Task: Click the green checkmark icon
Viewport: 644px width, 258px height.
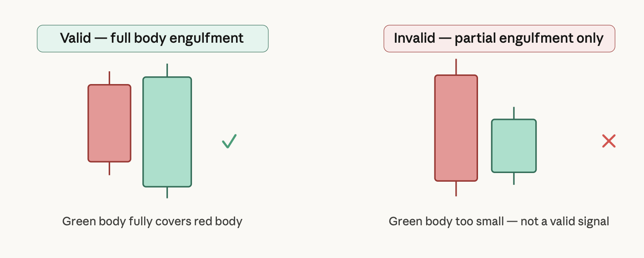Action: [229, 141]
